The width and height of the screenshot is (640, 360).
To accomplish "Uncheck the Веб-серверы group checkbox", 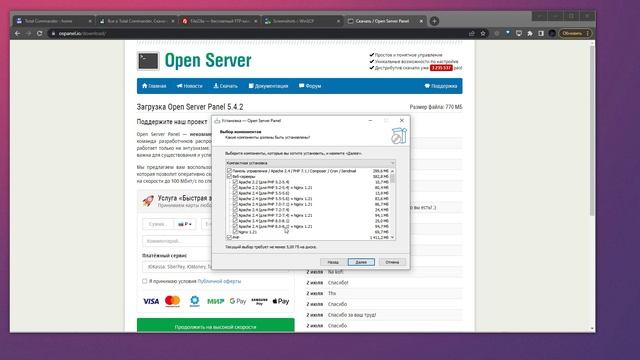I will click(229, 176).
